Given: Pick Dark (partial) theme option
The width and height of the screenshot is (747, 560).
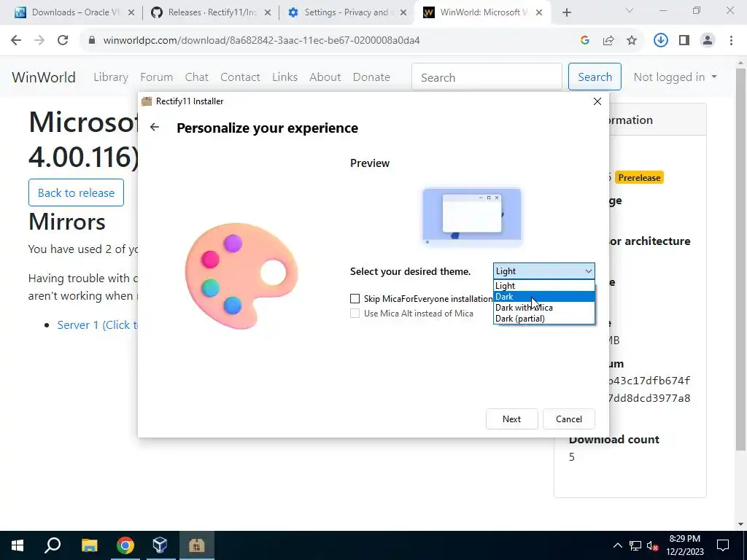Looking at the screenshot, I should tap(544, 319).
